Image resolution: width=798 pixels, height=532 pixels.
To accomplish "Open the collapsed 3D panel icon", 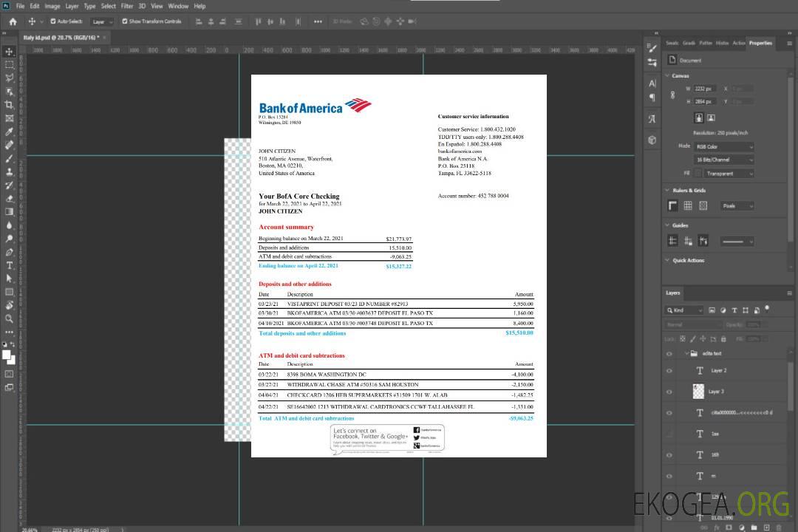I will tap(652, 140).
